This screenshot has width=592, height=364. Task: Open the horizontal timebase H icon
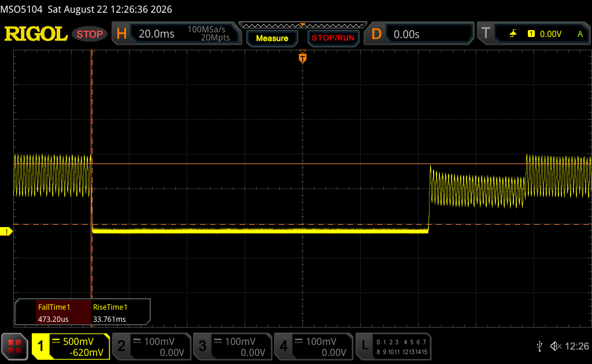(121, 34)
